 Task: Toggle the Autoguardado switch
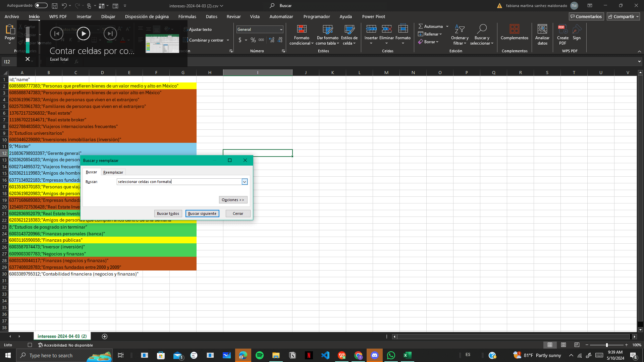[x=41, y=5]
